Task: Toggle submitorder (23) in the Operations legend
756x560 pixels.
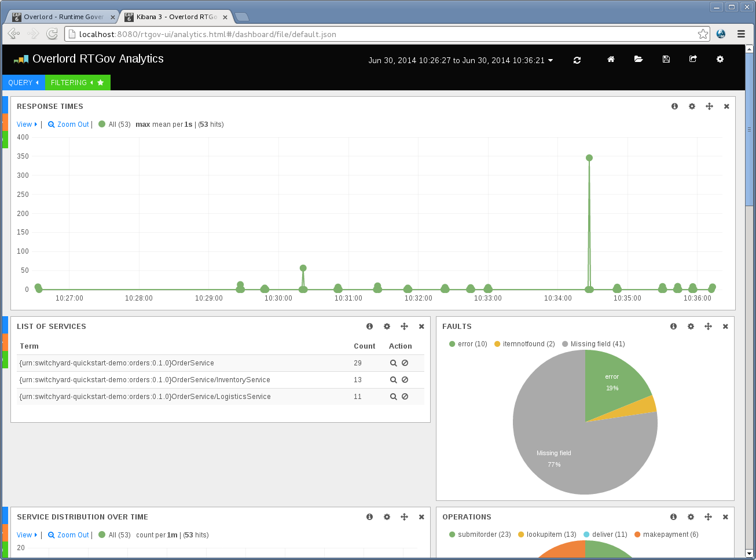Action: coord(479,535)
